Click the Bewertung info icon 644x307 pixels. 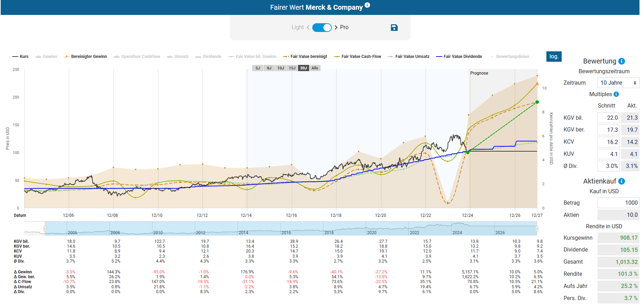(x=622, y=61)
